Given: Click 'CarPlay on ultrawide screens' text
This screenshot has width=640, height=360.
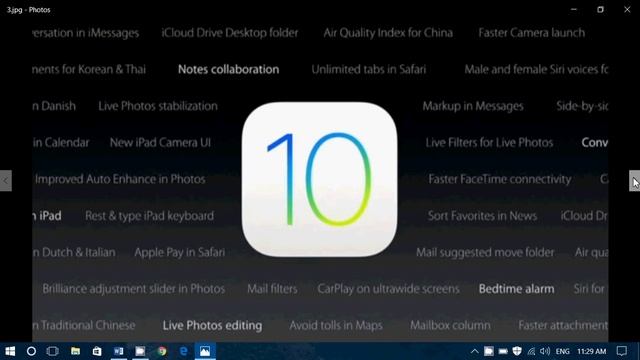Looking at the screenshot, I should (389, 289).
